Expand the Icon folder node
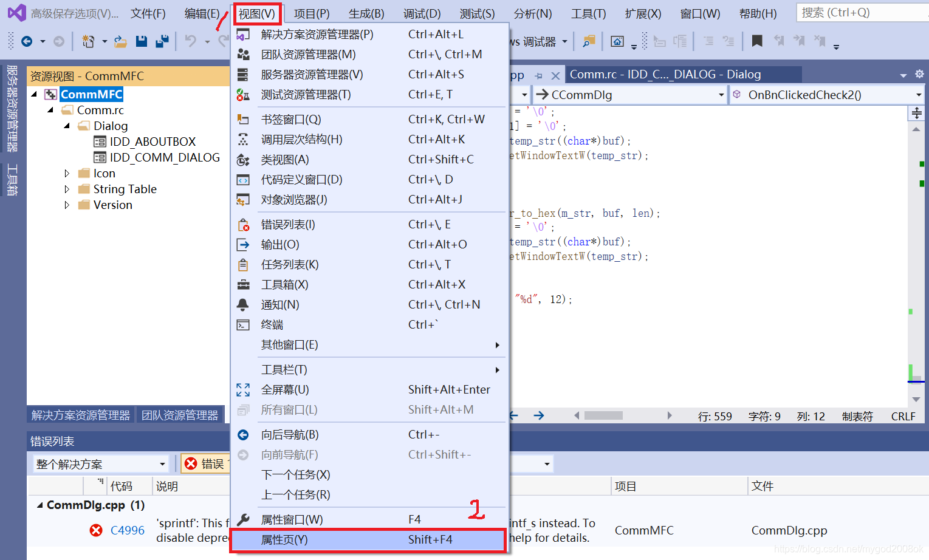The height and width of the screenshot is (560, 929). click(x=67, y=173)
